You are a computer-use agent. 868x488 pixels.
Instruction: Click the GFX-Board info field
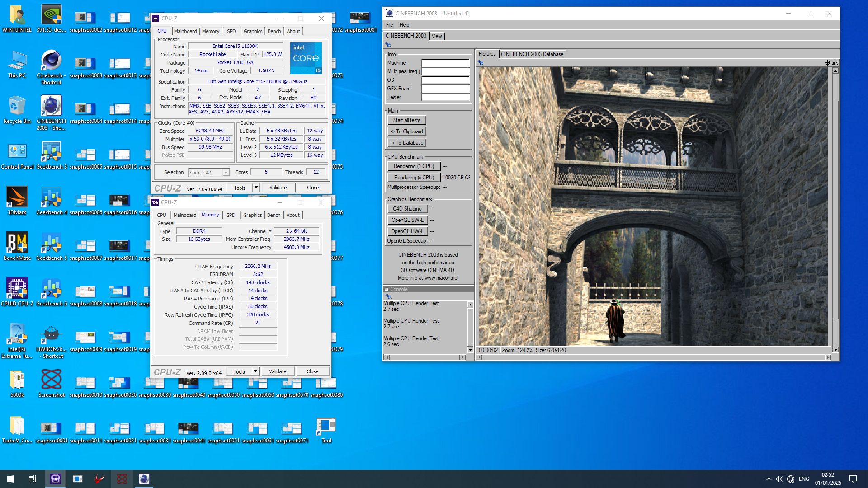tap(445, 89)
